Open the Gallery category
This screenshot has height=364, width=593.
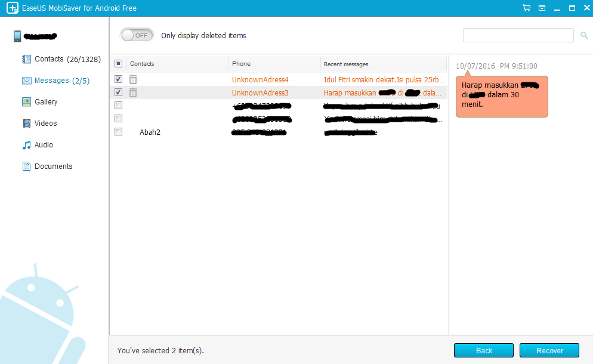pyautogui.click(x=46, y=102)
